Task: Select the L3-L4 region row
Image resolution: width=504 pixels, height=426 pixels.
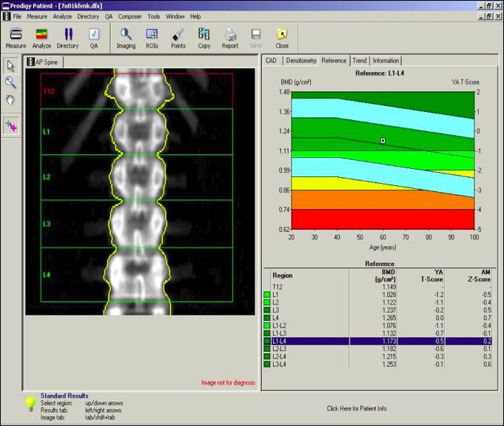Action: pos(377,365)
